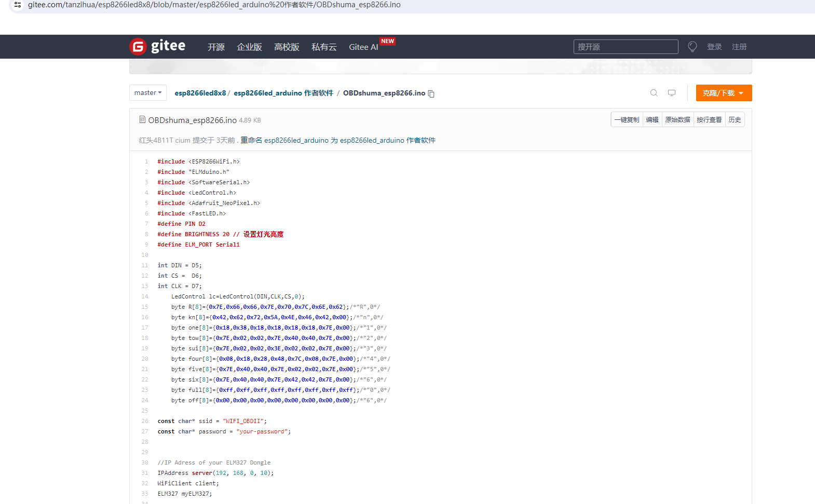Image resolution: width=815 pixels, height=504 pixels.
Task: Open the 开源 menu
Action: (216, 47)
